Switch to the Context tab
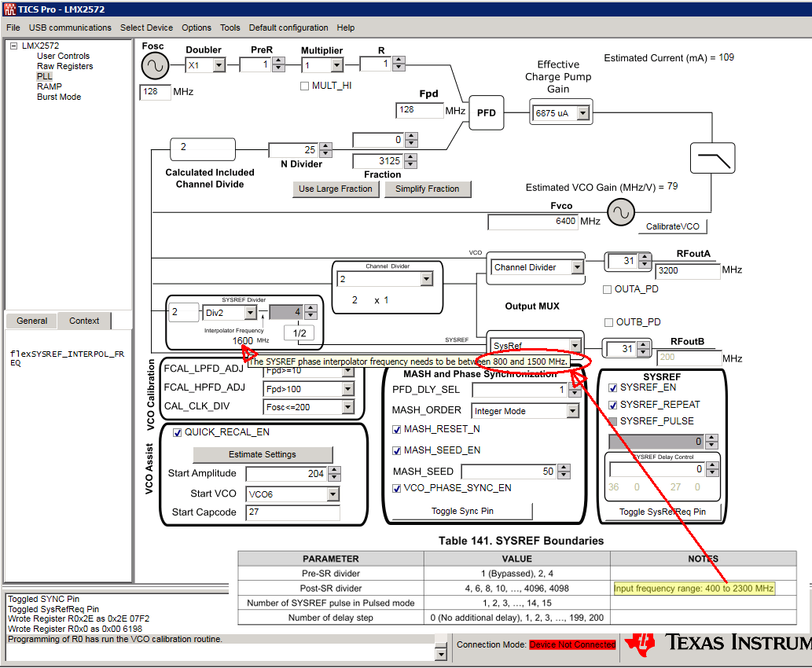Image resolution: width=812 pixels, height=668 pixels. pos(84,321)
